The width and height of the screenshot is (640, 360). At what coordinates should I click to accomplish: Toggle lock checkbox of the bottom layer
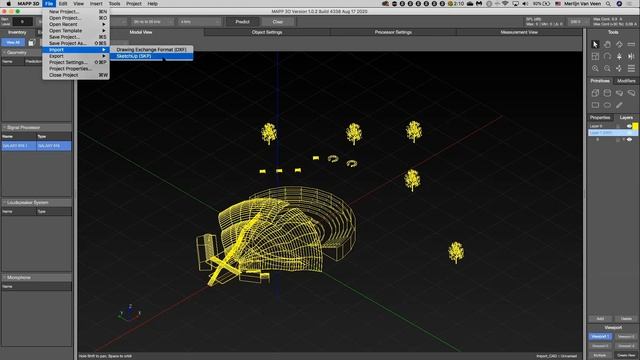pyautogui.click(x=618, y=139)
